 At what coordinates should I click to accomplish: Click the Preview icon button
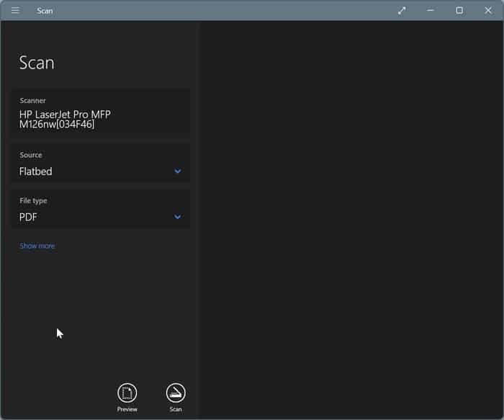point(127,393)
